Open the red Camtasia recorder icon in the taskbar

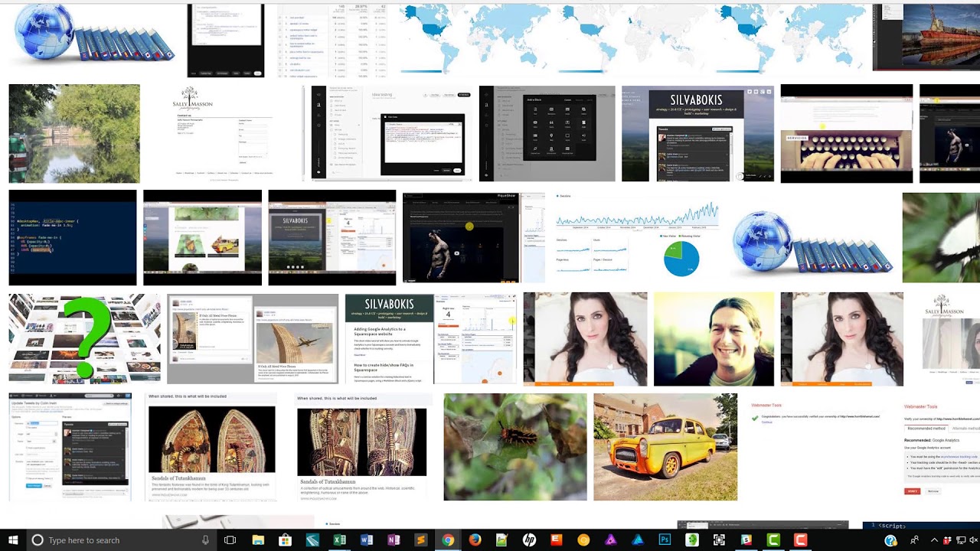(800, 540)
